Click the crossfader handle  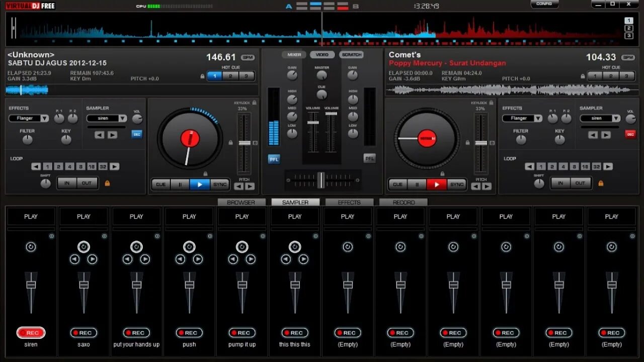(x=321, y=180)
